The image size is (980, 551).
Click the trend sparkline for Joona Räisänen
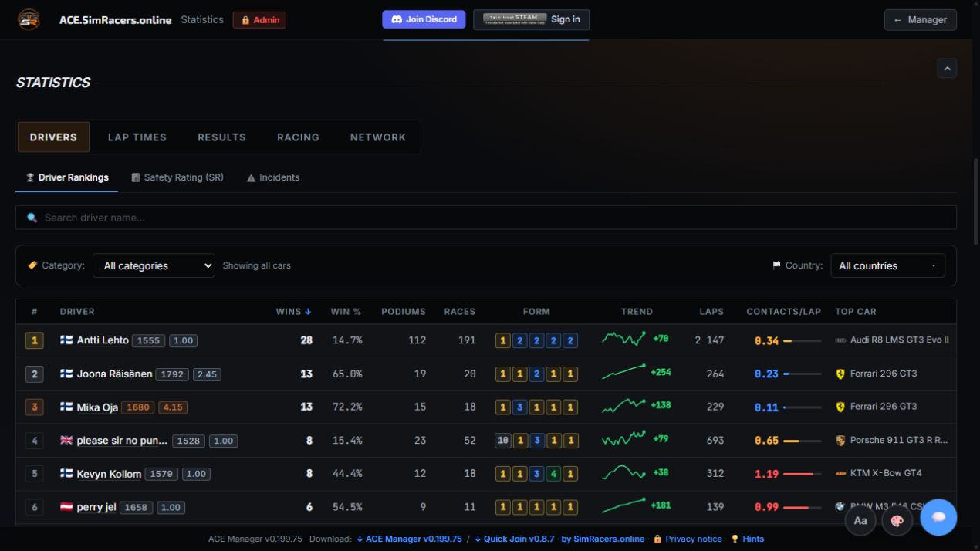[x=623, y=372]
